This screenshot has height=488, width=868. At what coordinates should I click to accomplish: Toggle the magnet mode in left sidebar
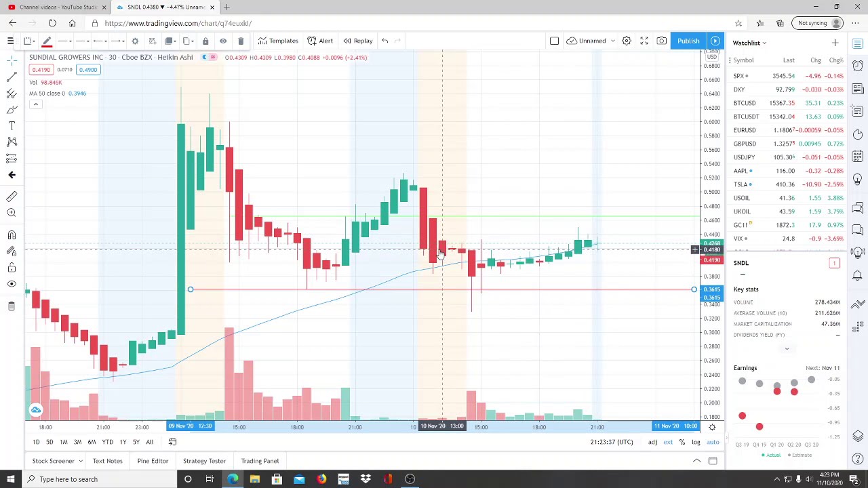12,235
